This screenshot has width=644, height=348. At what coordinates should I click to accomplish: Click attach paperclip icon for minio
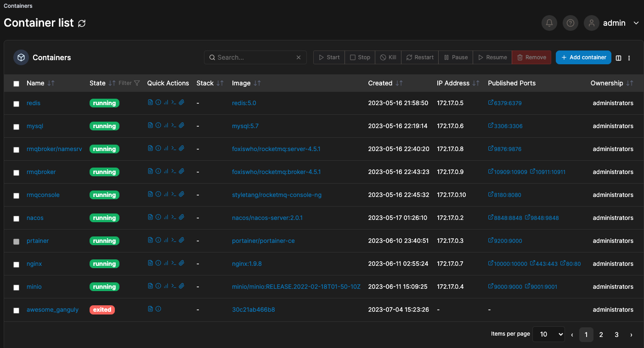pyautogui.click(x=181, y=286)
